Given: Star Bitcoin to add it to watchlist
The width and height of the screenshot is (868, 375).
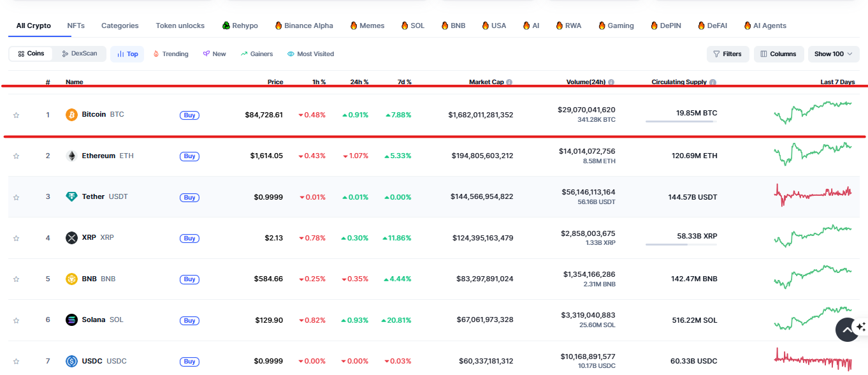Looking at the screenshot, I should (16, 115).
